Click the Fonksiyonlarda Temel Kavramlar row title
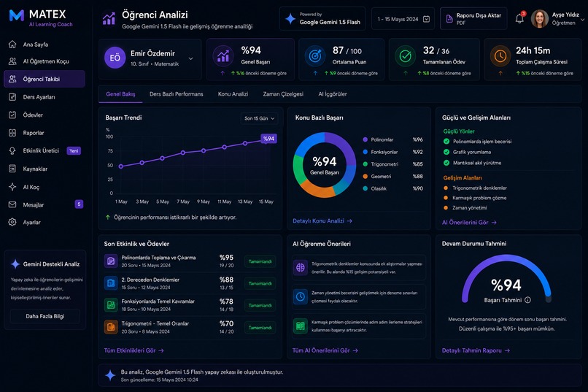 [158, 301]
